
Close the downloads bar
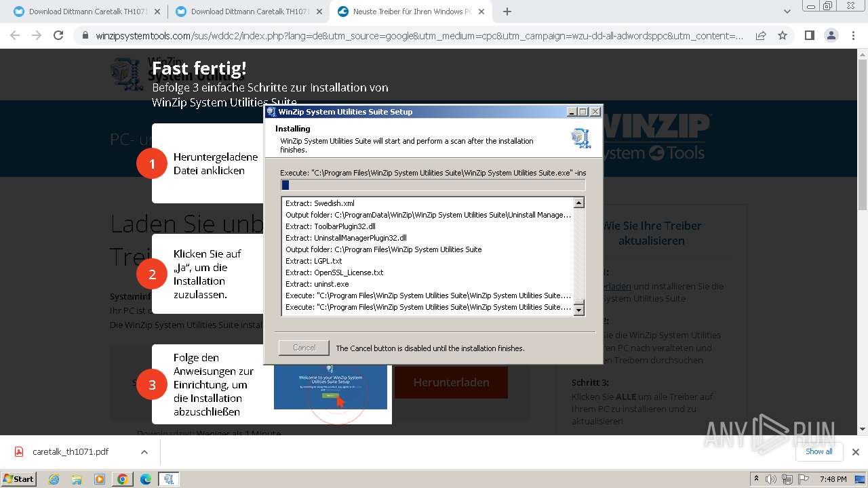(855, 451)
